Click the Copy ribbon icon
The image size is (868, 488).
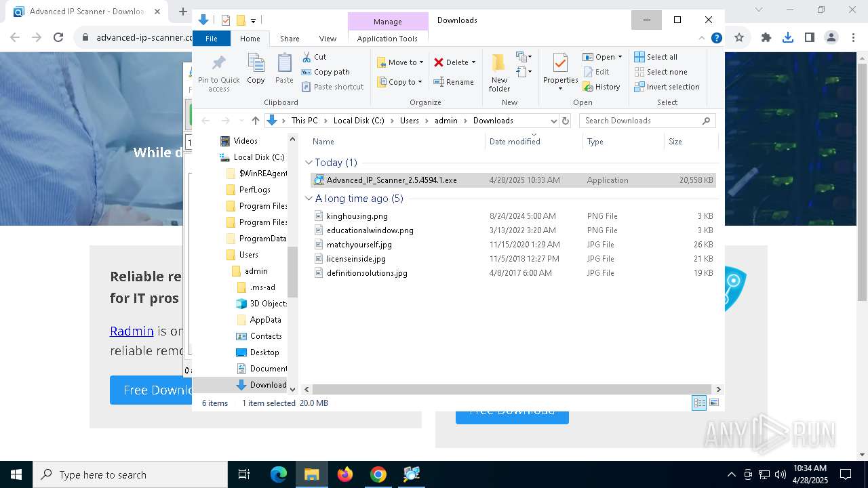click(256, 68)
